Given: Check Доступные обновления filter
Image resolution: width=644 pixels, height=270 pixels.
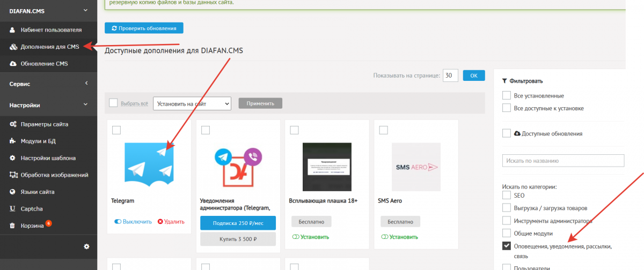Looking at the screenshot, I should 506,133.
